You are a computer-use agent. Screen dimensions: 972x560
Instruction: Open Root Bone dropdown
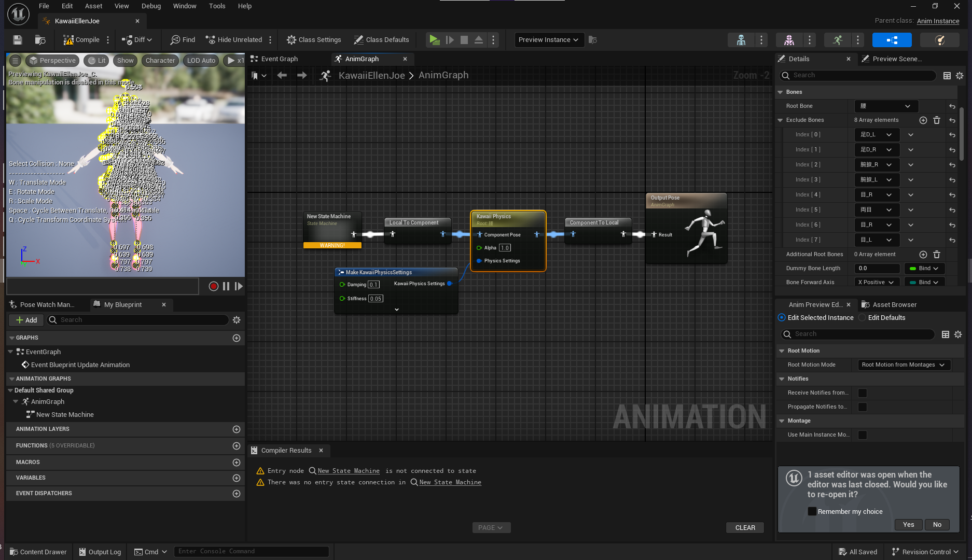886,106
